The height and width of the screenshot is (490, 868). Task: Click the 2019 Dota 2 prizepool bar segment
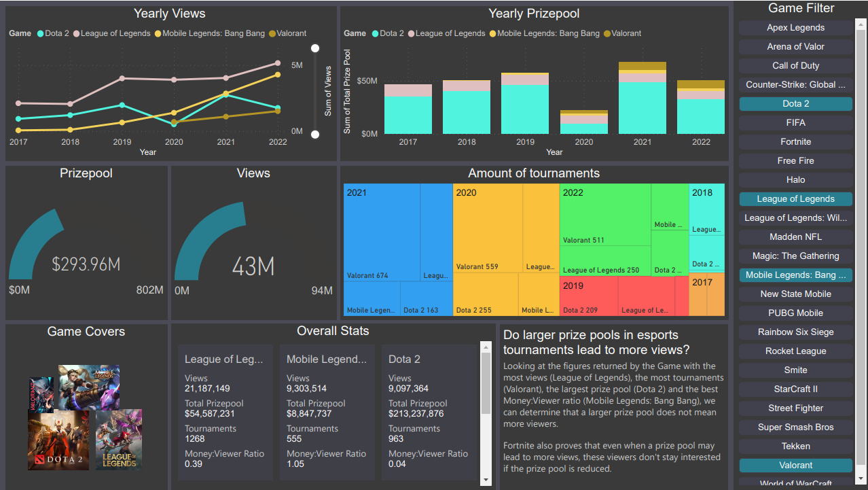pyautogui.click(x=525, y=109)
